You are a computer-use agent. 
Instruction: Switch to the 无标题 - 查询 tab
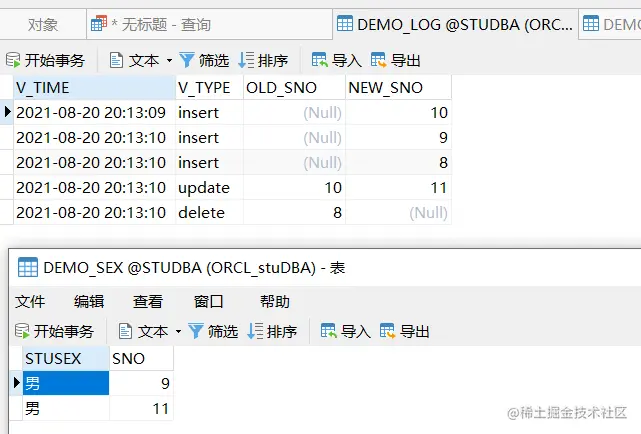coord(209,25)
